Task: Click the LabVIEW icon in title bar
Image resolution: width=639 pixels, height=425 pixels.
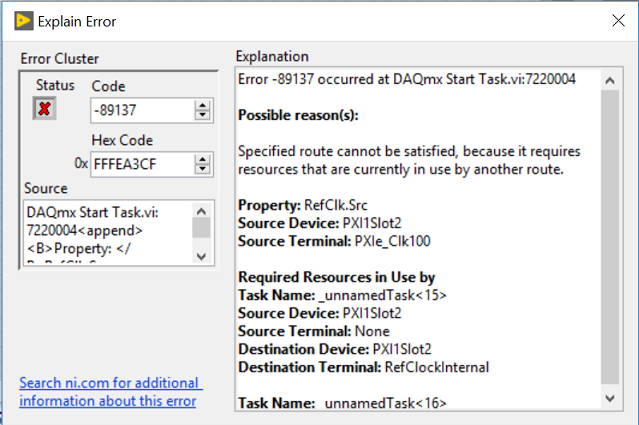Action: 24,21
